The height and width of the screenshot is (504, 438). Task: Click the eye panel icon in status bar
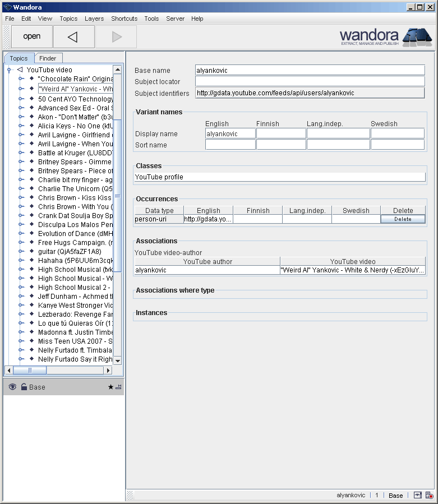tap(417, 495)
